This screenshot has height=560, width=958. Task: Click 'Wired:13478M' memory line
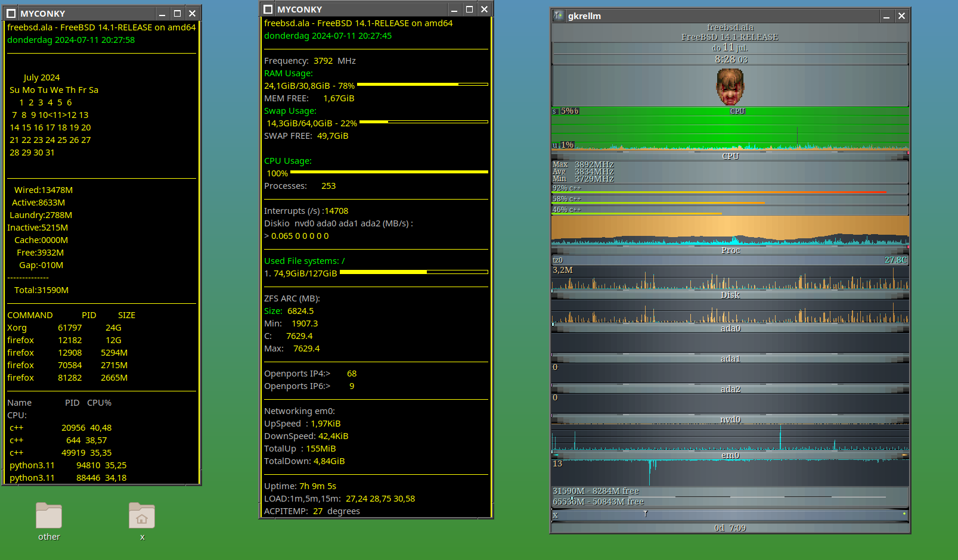coord(44,190)
